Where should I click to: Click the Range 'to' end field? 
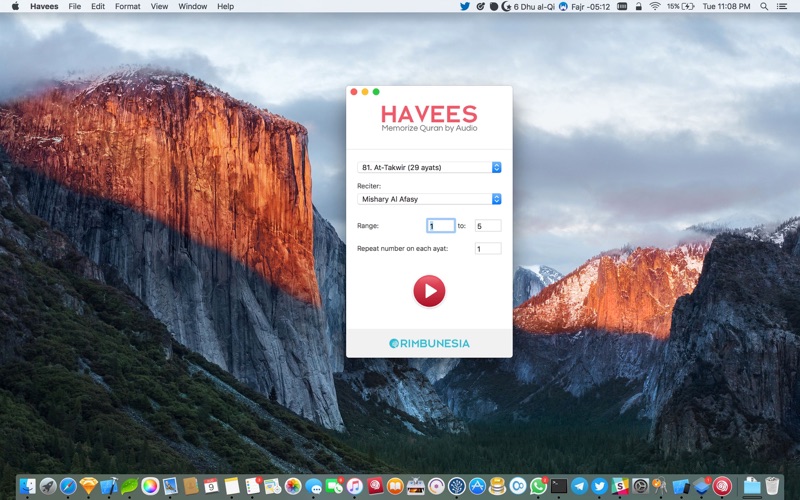488,226
